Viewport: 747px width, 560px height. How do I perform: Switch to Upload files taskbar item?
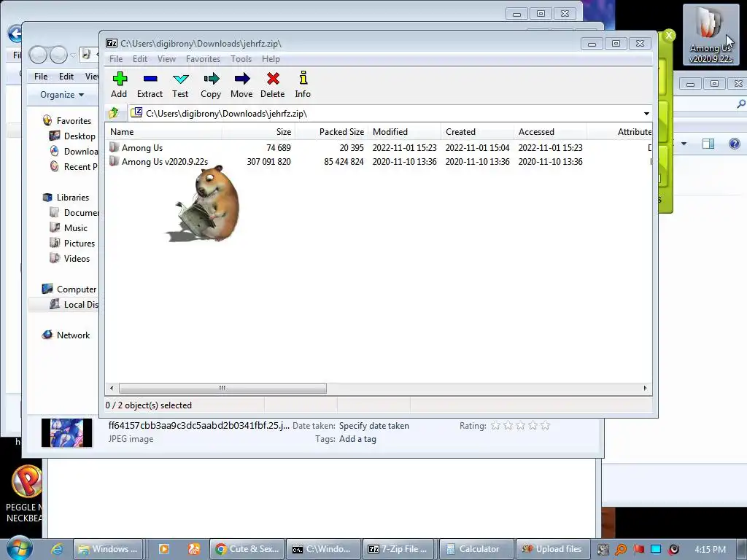pyautogui.click(x=553, y=549)
